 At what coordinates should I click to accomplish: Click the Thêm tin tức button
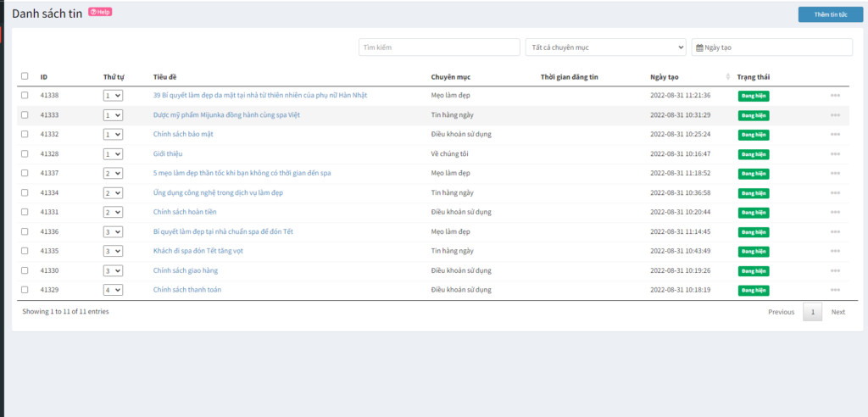point(830,15)
